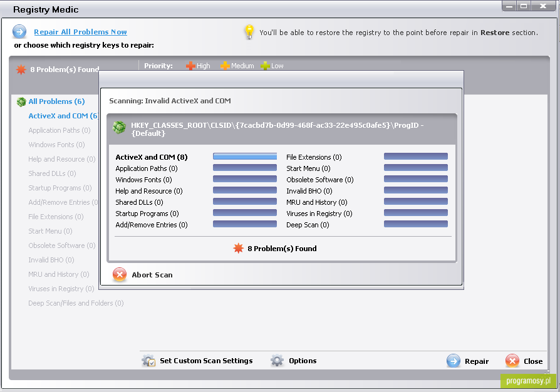This screenshot has height=392, width=560.
Task: Select All Problems (6) in the sidebar
Action: (x=56, y=101)
